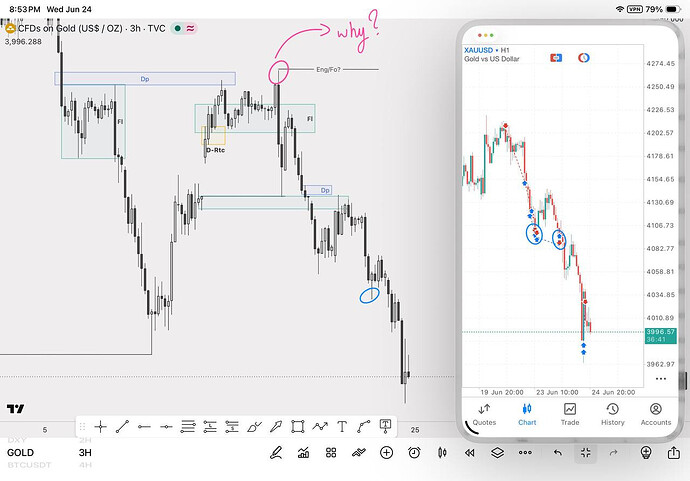Toggle the pink wave indicator badge
This screenshot has height=481, width=690.
[190, 29]
